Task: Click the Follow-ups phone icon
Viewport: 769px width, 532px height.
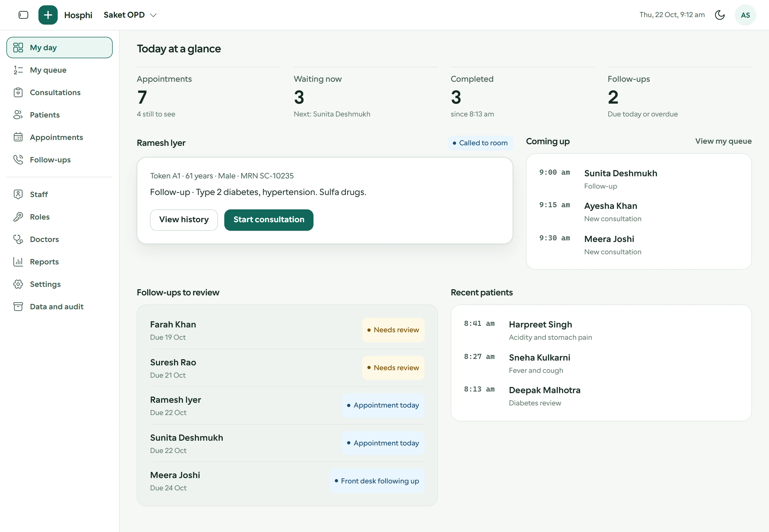Action: 18,160
